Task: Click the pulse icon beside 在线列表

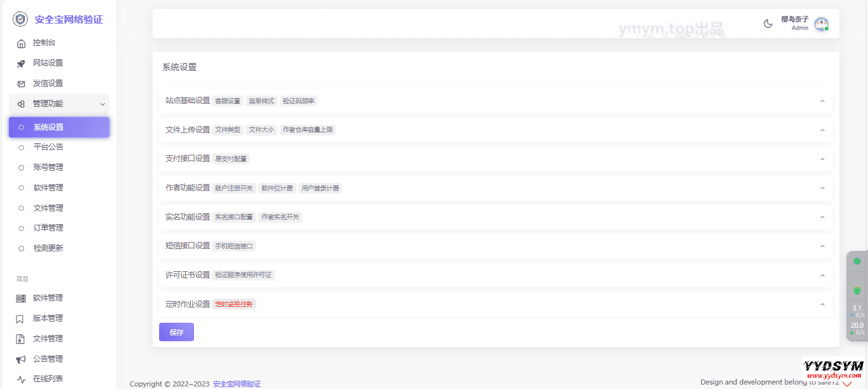Action: 21,379
